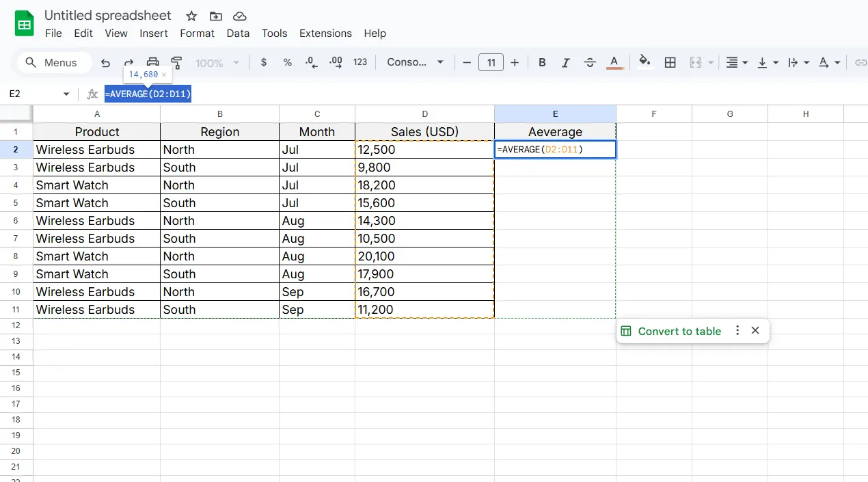Open the text color picker
This screenshot has width=868, height=482.
pos(614,63)
